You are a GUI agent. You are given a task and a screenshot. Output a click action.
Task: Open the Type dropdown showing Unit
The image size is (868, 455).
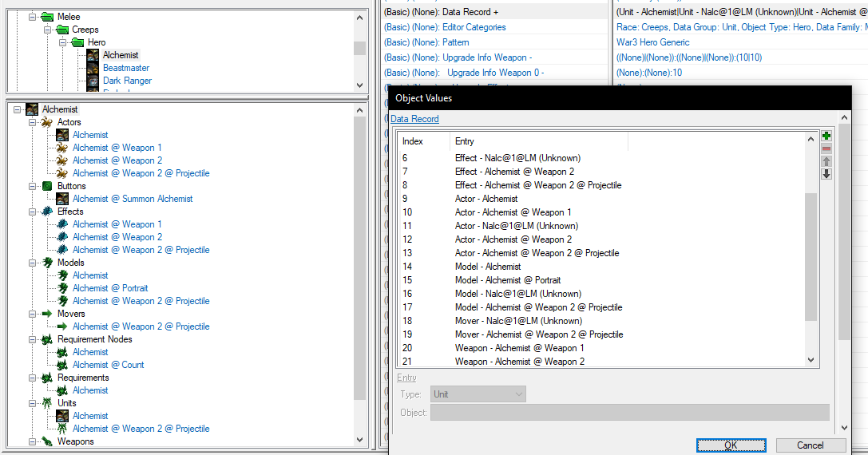pyautogui.click(x=478, y=394)
